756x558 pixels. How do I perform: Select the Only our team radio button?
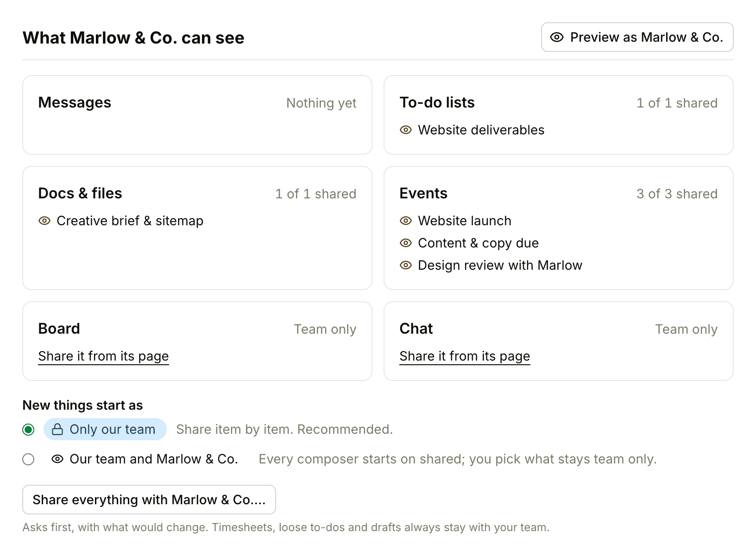(x=28, y=430)
